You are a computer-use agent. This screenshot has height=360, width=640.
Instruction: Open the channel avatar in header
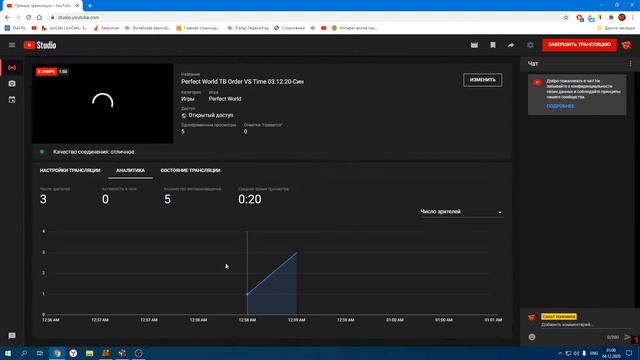pos(626,45)
